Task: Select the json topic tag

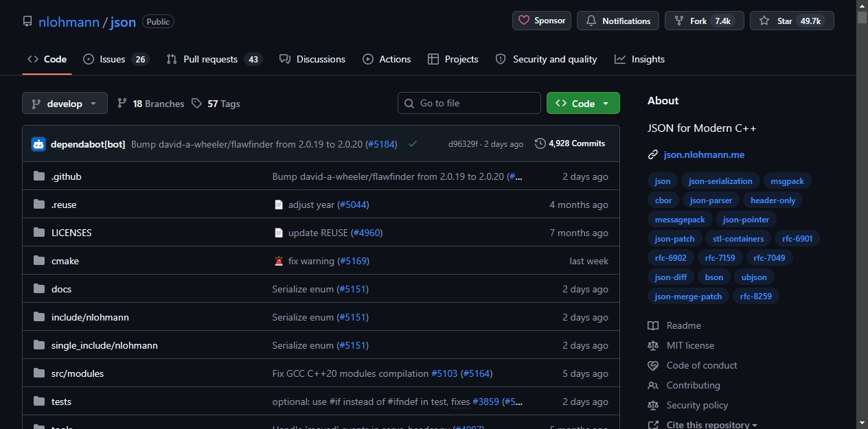Action: [x=663, y=181]
